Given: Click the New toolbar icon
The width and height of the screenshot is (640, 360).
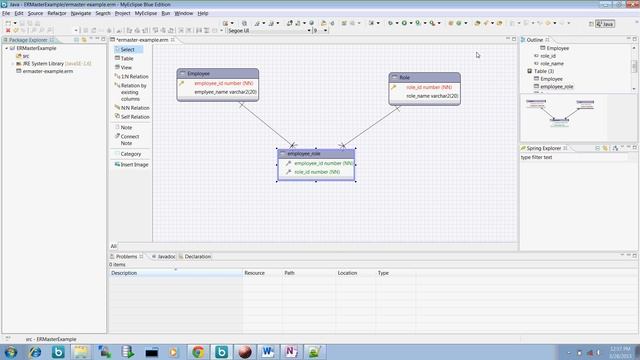Looking at the screenshot, I should pyautogui.click(x=8, y=23).
